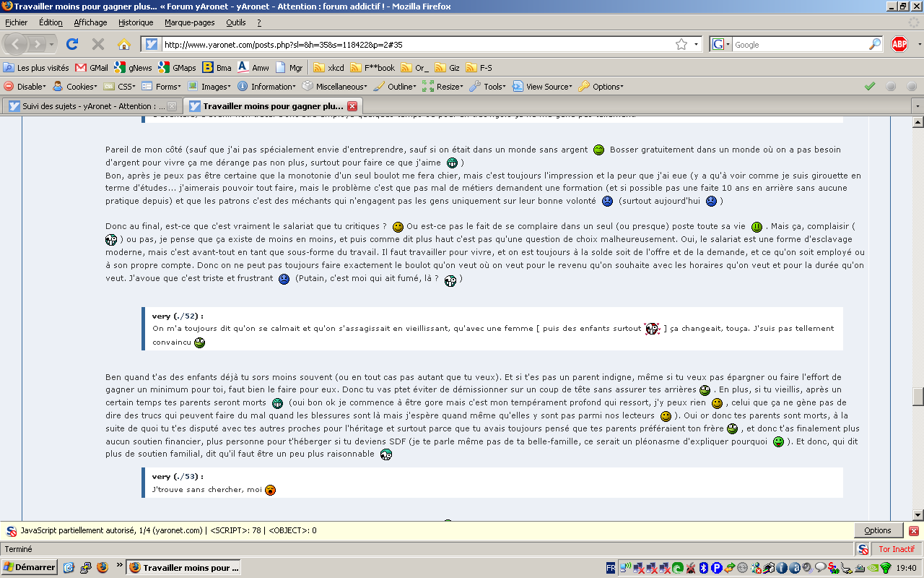Click the Google search input field
The image size is (924, 578).
pyautogui.click(x=800, y=44)
